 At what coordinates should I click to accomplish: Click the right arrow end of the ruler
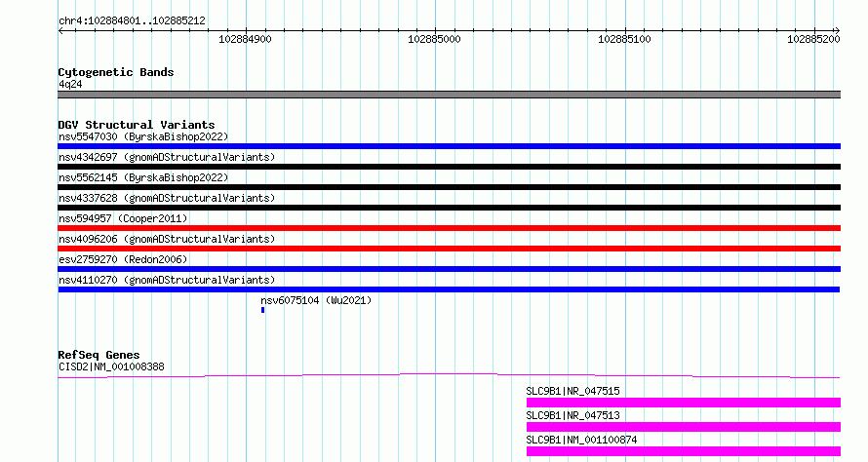(838, 31)
